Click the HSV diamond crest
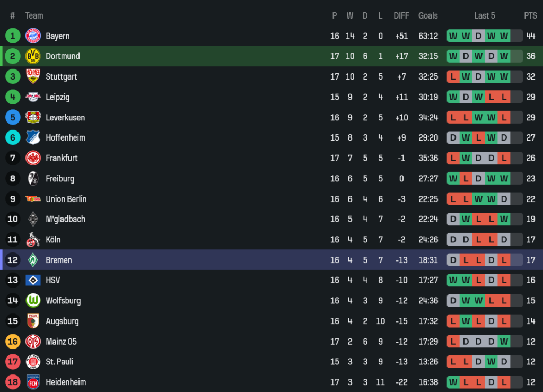Viewport: 543px width, 392px height. pyautogui.click(x=33, y=280)
